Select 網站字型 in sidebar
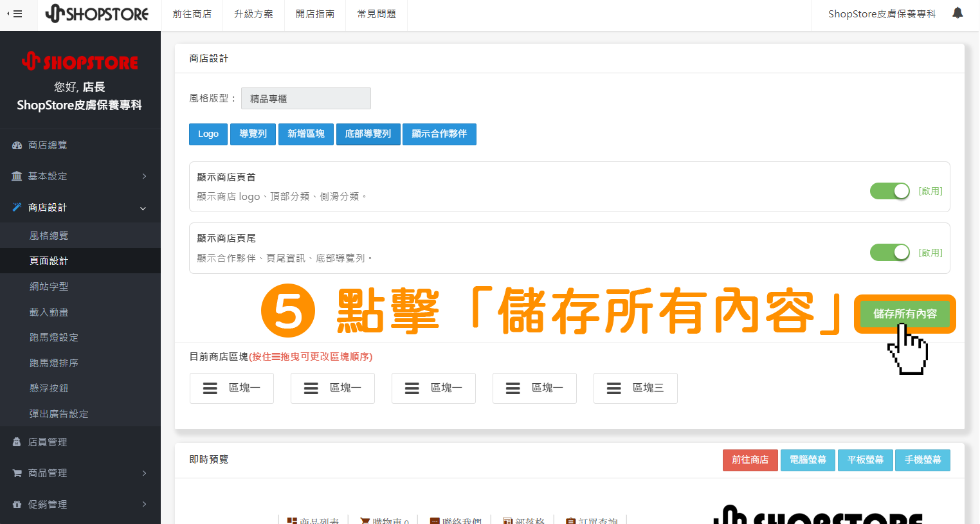This screenshot has height=524, width=980. (80, 287)
